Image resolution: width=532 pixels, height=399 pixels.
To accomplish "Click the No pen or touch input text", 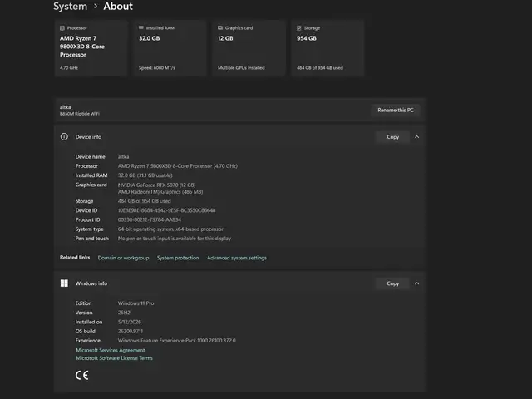I will 175,239.
